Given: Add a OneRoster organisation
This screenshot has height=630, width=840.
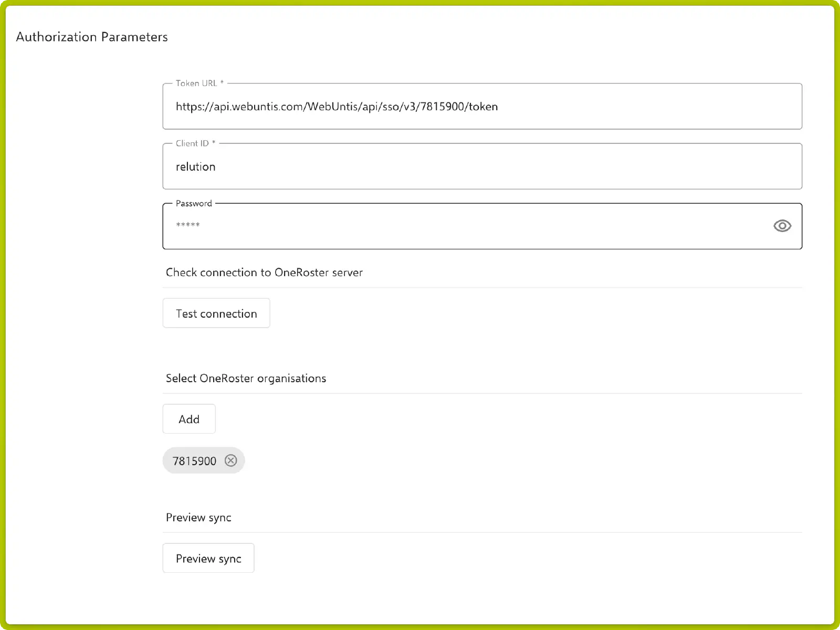Looking at the screenshot, I should (189, 419).
